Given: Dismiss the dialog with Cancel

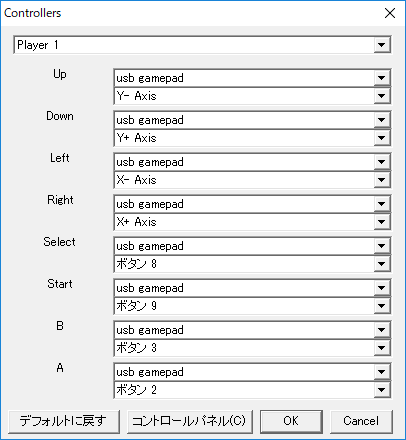Looking at the screenshot, I should [x=361, y=421].
